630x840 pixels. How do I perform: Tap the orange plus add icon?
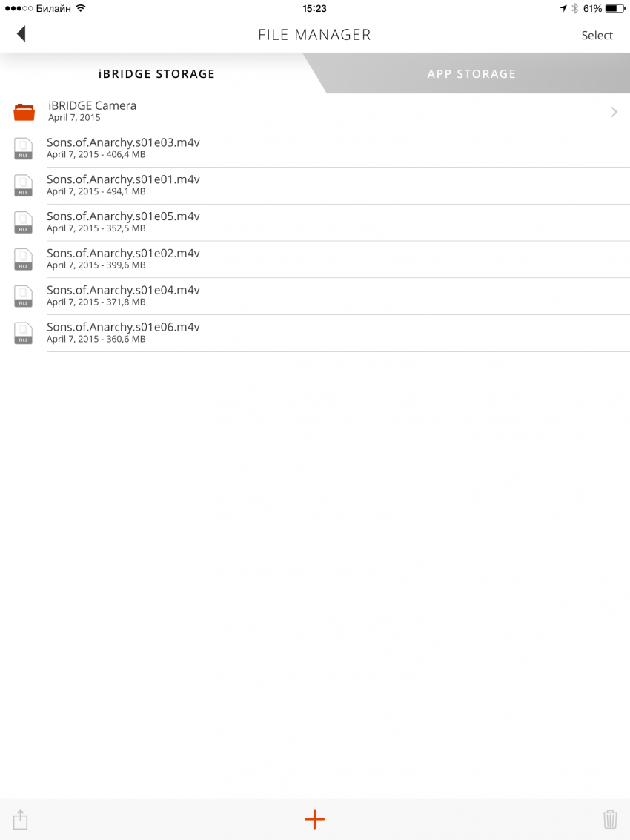pyautogui.click(x=314, y=819)
